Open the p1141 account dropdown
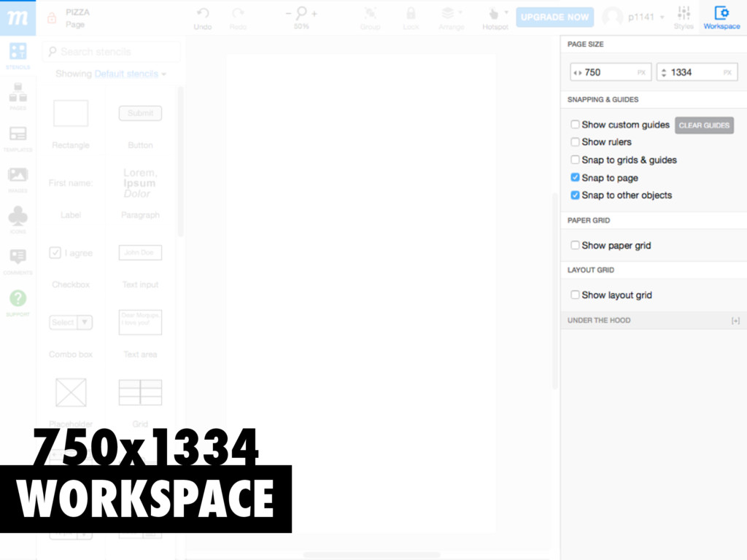The image size is (747, 560). pos(646,17)
